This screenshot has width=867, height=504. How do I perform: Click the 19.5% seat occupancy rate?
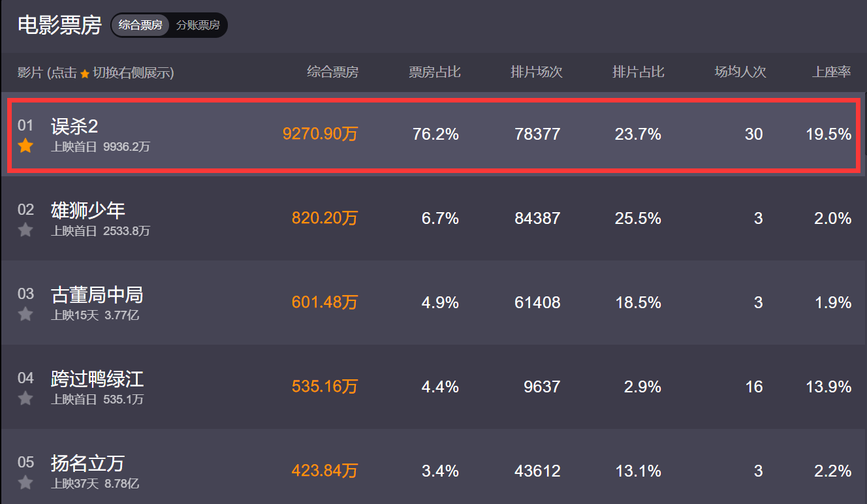coord(829,134)
